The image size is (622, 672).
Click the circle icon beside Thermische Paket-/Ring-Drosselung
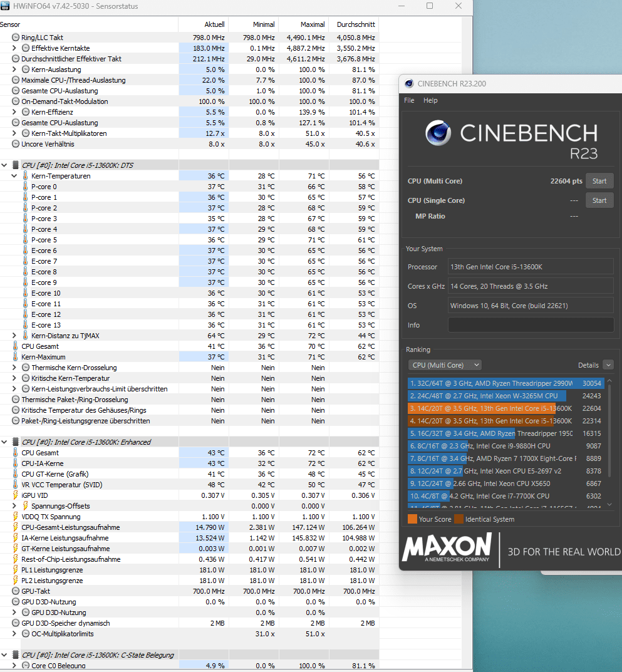[16, 400]
